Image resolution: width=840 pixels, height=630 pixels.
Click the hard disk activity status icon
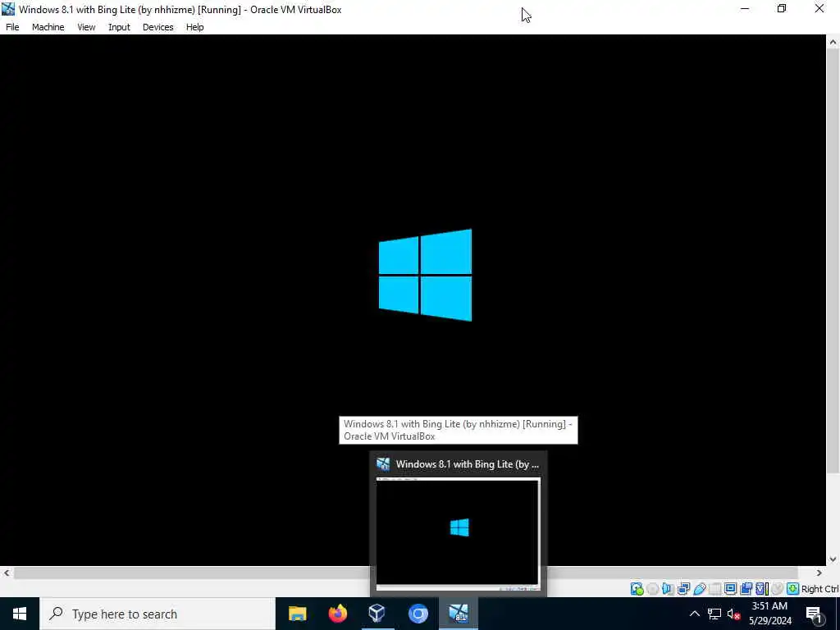637,589
